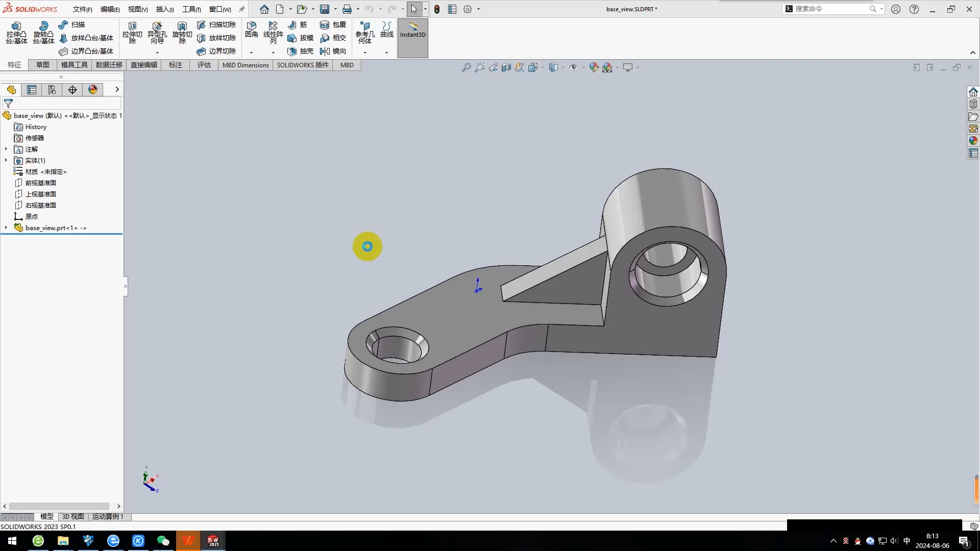Expand the base_view.prt<1> tree item
The height and width of the screenshot is (551, 980).
point(6,228)
